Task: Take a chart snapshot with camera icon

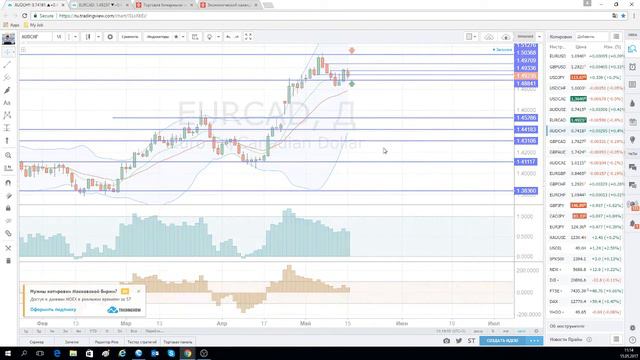Action: point(447,340)
